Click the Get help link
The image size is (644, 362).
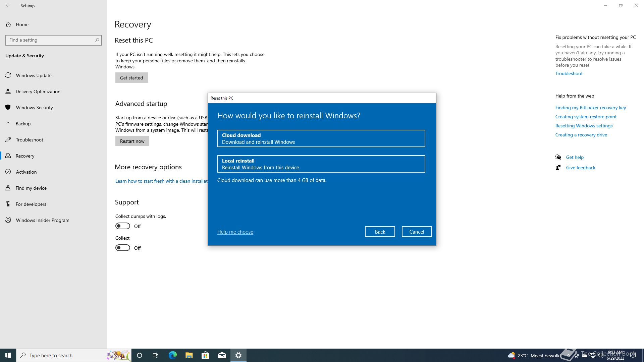tap(575, 157)
